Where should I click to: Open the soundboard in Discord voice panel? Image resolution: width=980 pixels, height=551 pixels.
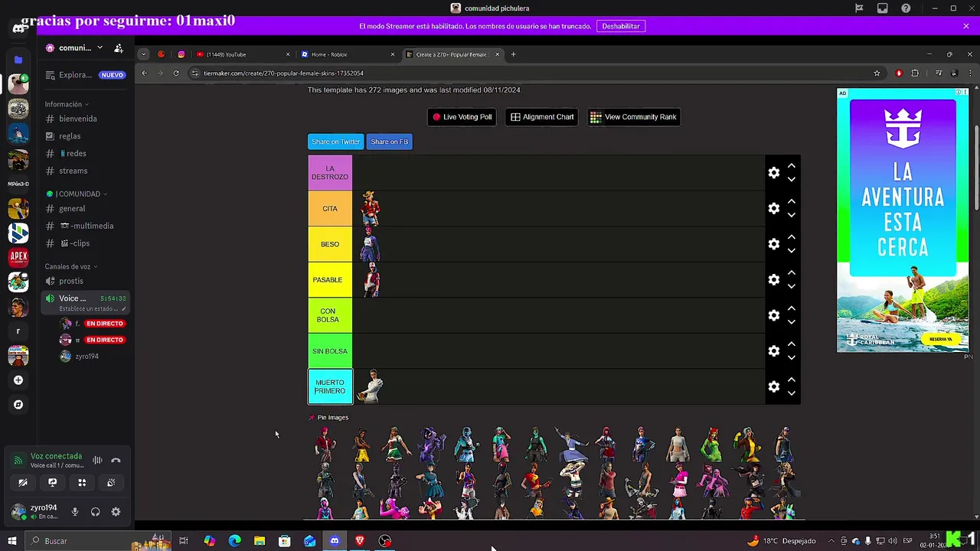[x=111, y=482]
